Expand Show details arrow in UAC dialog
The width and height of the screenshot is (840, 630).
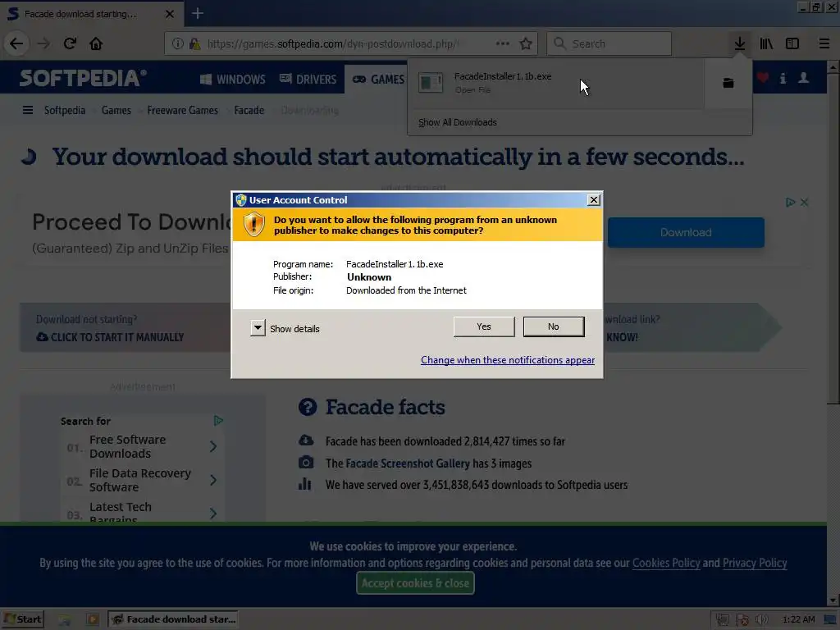(x=258, y=328)
